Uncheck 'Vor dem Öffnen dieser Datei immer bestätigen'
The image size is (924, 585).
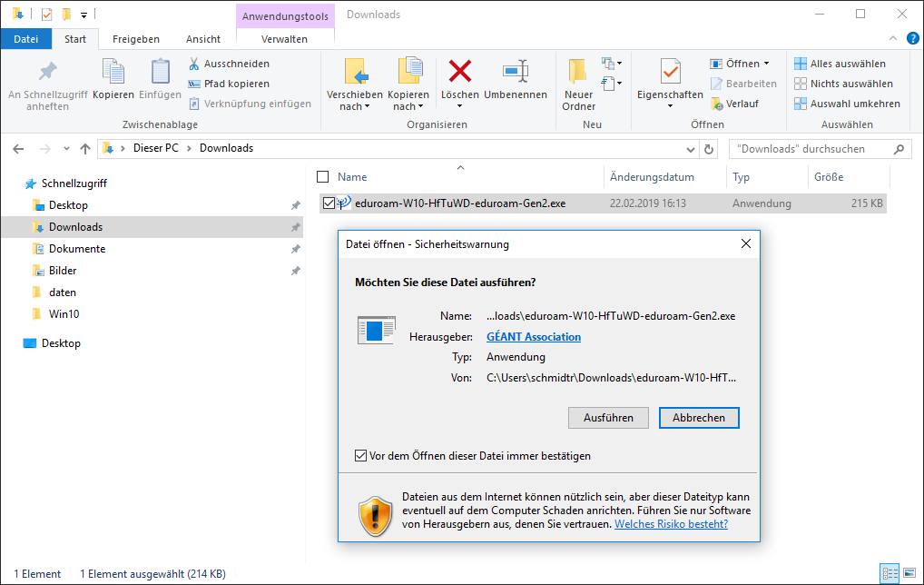361,456
